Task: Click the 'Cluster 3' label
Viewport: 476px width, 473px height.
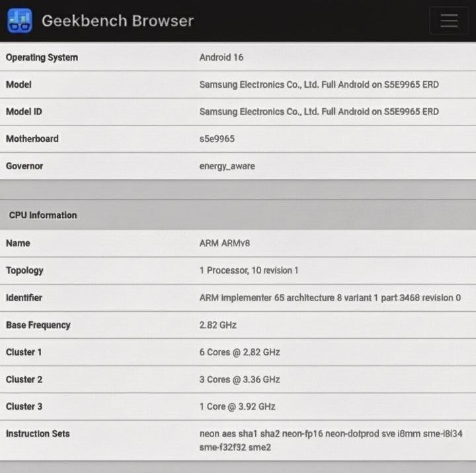Action: (x=24, y=406)
